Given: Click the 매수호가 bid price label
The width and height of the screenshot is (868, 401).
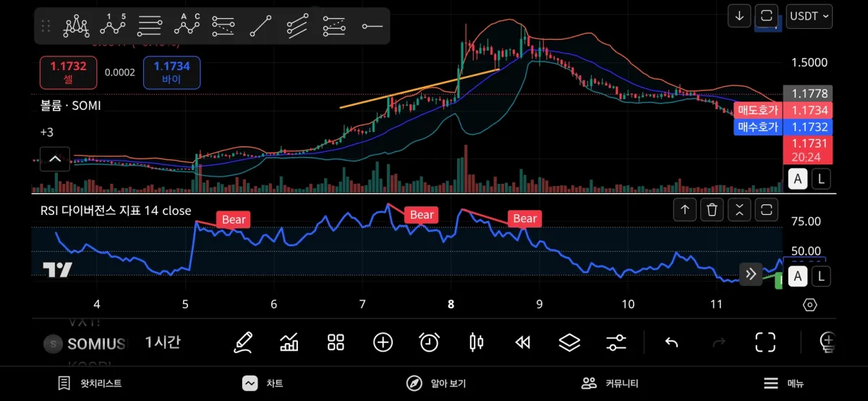Looking at the screenshot, I should coord(758,127).
